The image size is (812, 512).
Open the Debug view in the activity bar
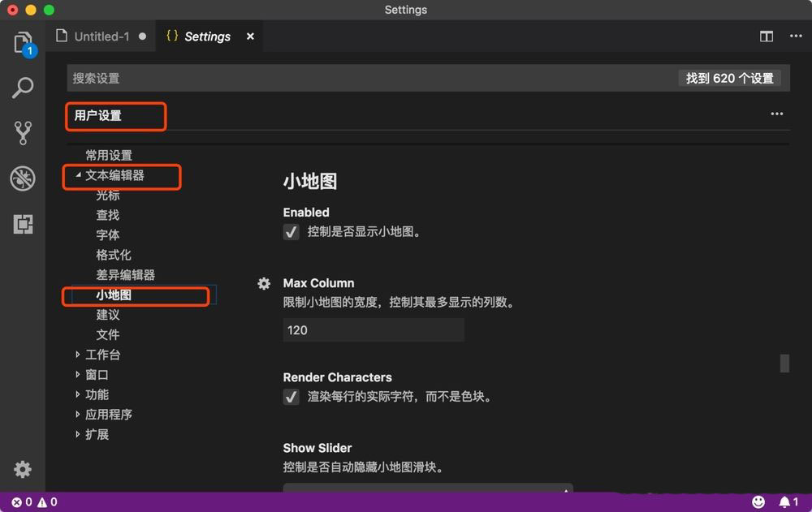(22, 179)
